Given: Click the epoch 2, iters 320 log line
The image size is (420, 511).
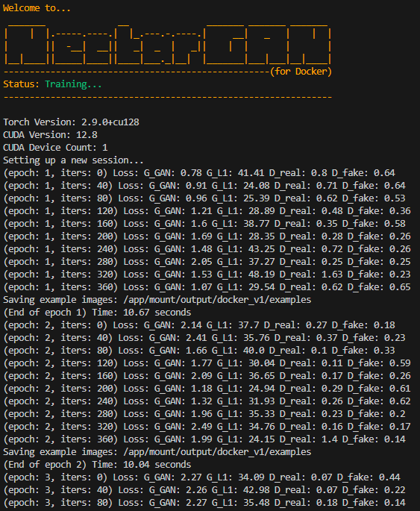Looking at the screenshot, I should click(207, 427).
